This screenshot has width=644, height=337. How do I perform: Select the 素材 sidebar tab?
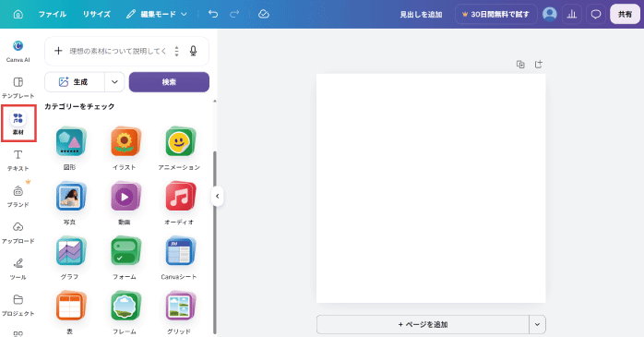coord(18,124)
